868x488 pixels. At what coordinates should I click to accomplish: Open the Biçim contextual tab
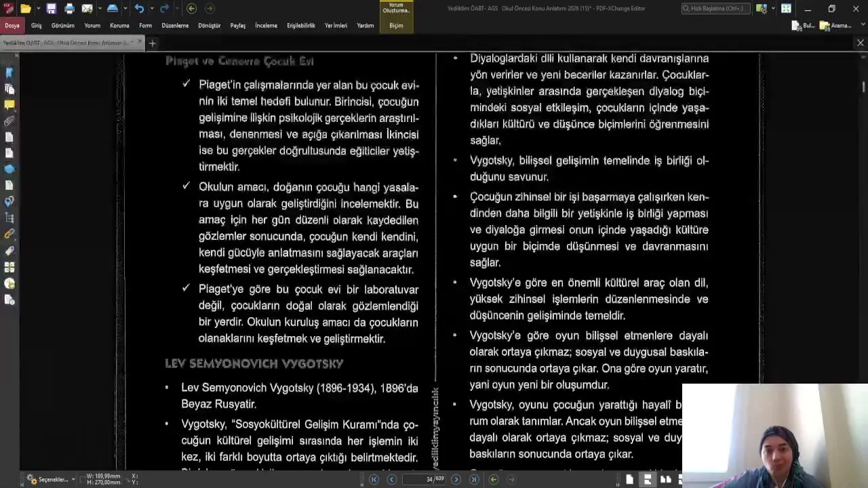click(x=396, y=26)
